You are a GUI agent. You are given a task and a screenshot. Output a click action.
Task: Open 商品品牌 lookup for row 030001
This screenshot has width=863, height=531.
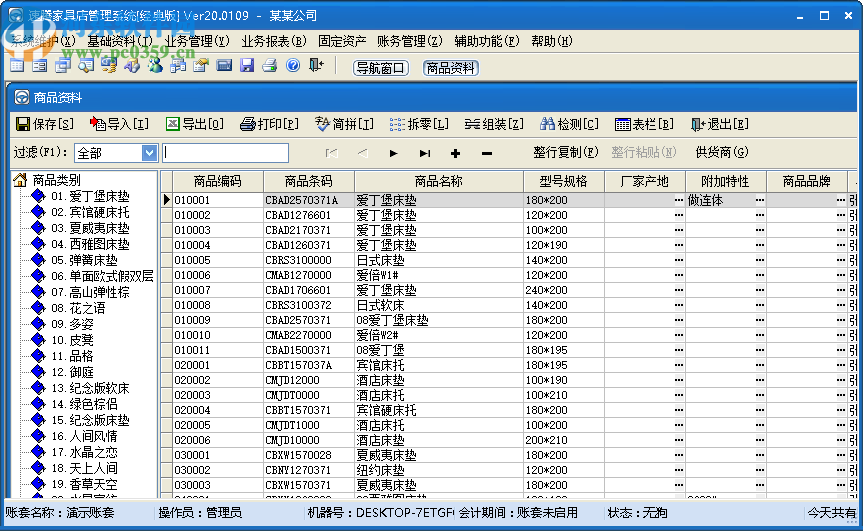[840, 456]
